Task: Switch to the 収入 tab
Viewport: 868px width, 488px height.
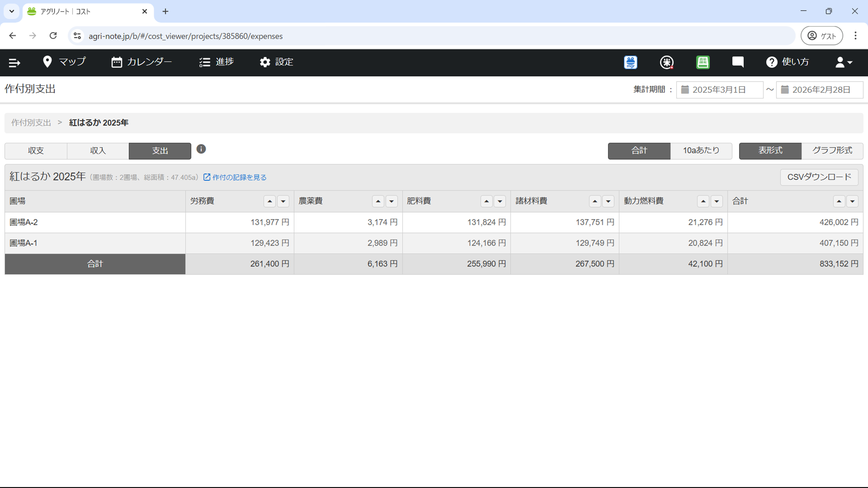Action: pyautogui.click(x=98, y=151)
